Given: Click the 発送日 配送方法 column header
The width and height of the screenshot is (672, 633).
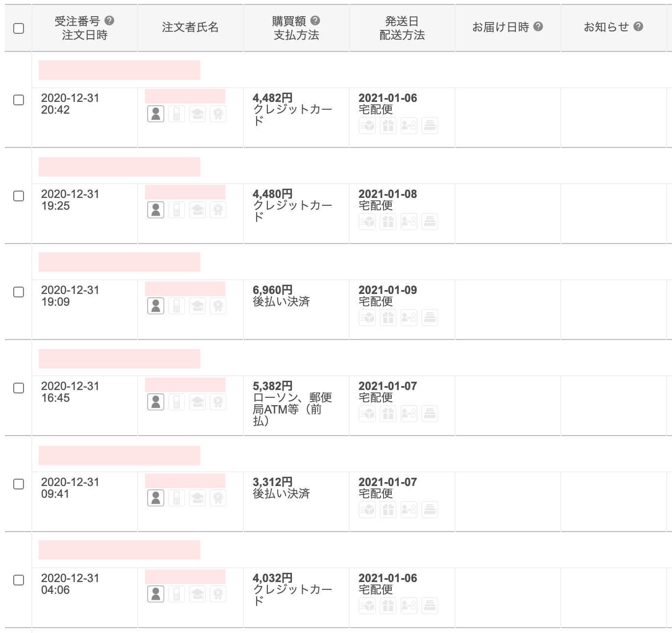Looking at the screenshot, I should (x=402, y=28).
